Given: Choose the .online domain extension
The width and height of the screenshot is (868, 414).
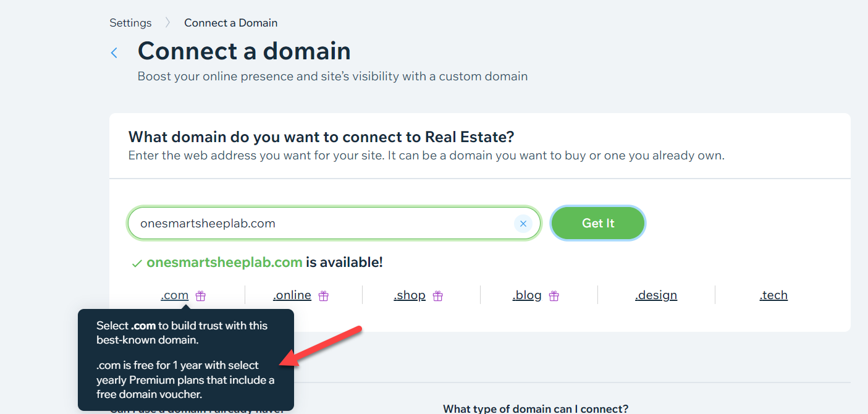Looking at the screenshot, I should (x=292, y=295).
